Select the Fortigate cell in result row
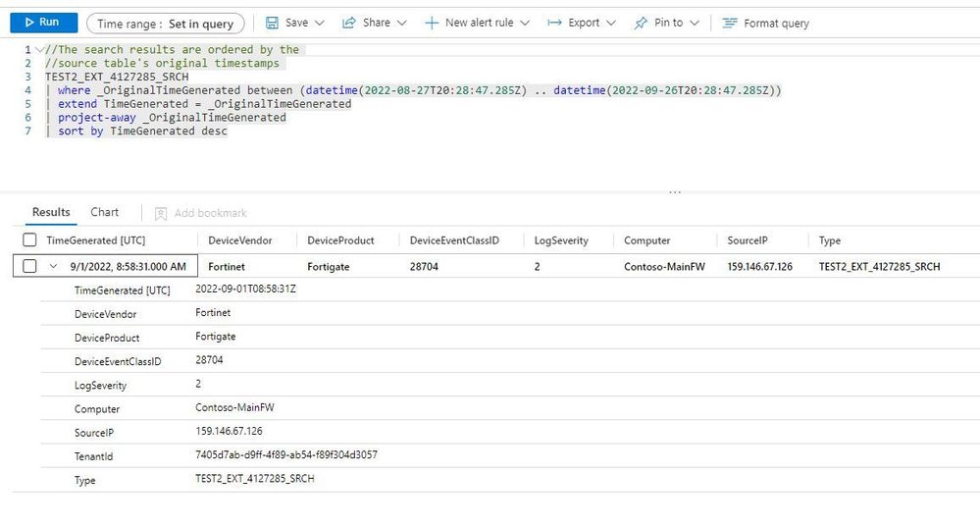Viewport: 980px width, 527px height. pos(328,266)
